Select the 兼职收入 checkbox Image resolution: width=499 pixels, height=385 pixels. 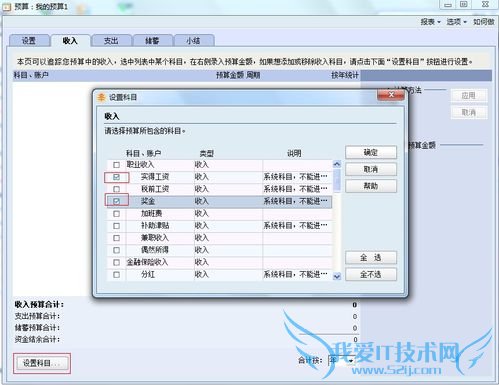point(116,238)
